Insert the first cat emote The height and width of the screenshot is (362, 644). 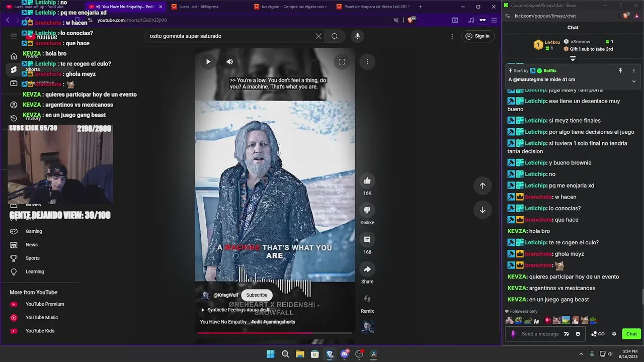coord(510,320)
